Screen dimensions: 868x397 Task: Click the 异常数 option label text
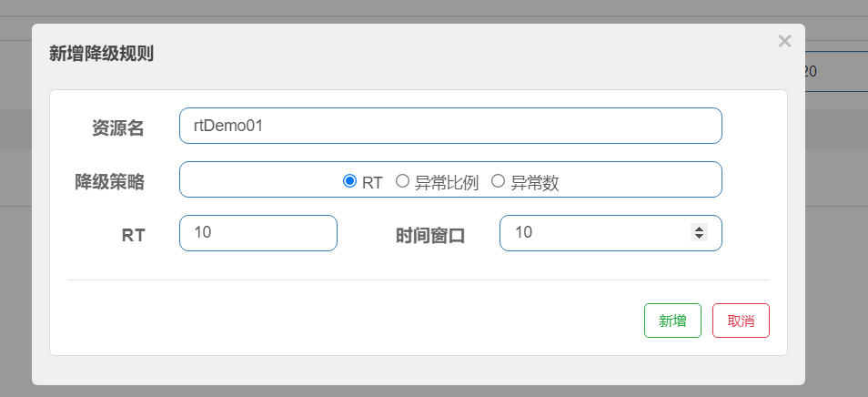tap(535, 182)
